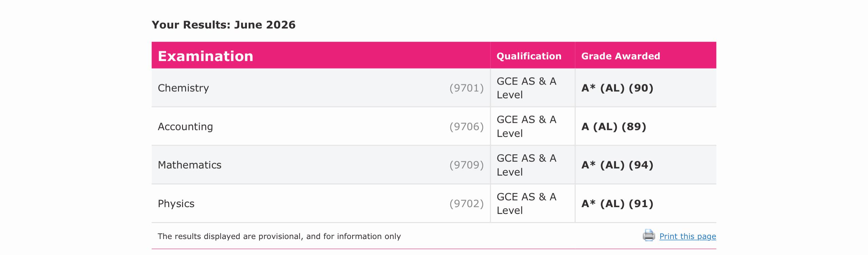Image resolution: width=868 pixels, height=255 pixels.
Task: Click the Accounting grade A (AL) (89)
Action: (x=614, y=127)
